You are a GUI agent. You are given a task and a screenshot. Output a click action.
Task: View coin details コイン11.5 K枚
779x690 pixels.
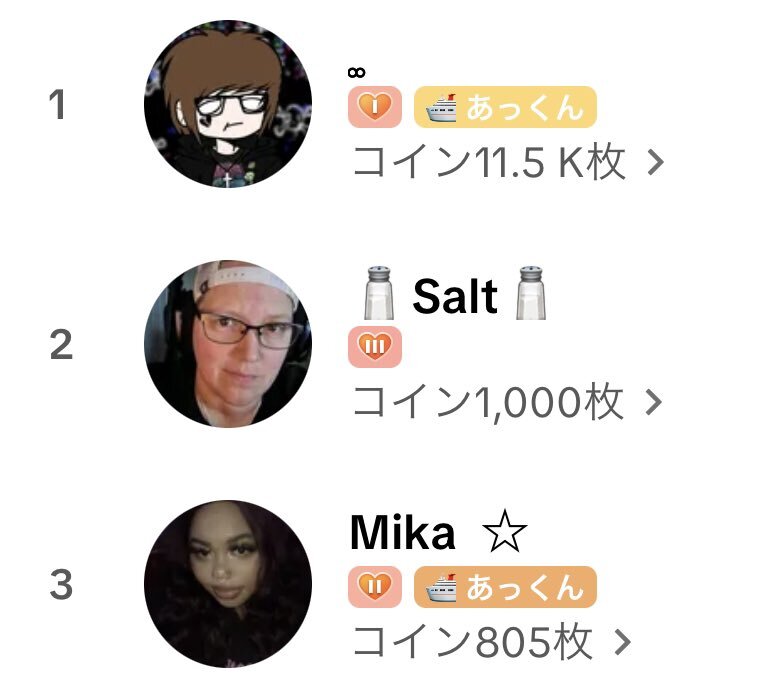[x=488, y=162]
